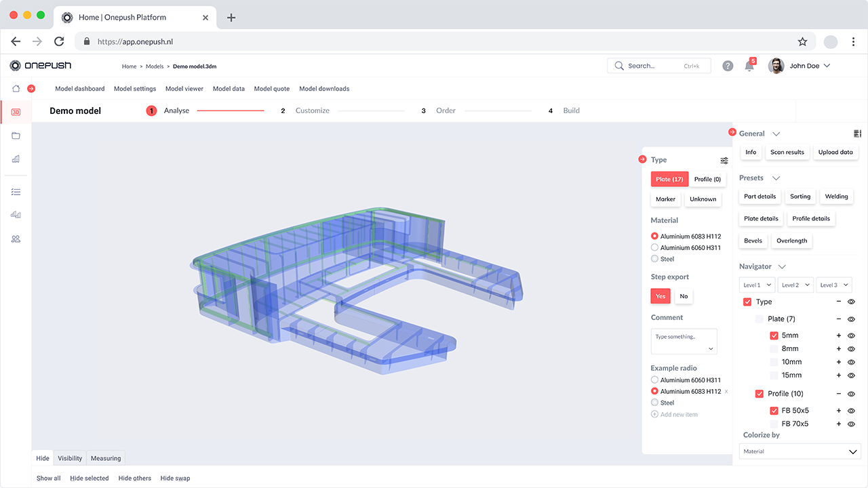Toggle visibility eye for FB 50x5
The height and width of the screenshot is (488, 868).
pyautogui.click(x=852, y=411)
